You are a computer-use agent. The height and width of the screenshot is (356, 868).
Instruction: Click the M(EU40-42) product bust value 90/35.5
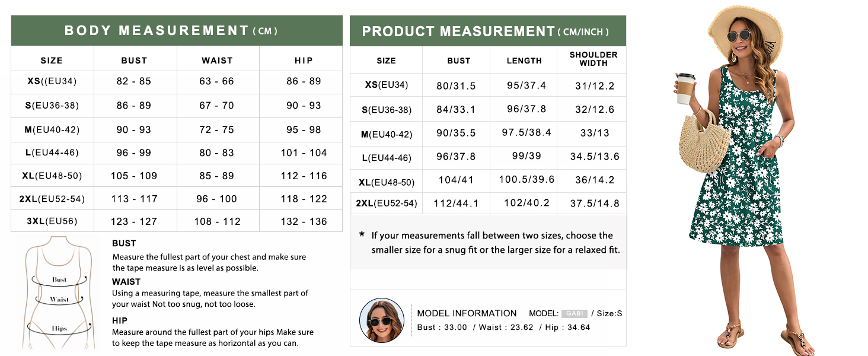coord(456,133)
